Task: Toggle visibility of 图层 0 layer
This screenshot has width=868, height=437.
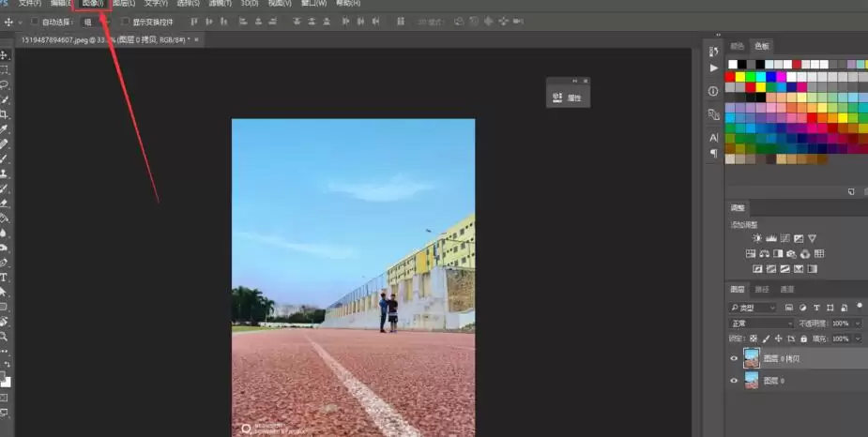Action: pyautogui.click(x=734, y=381)
